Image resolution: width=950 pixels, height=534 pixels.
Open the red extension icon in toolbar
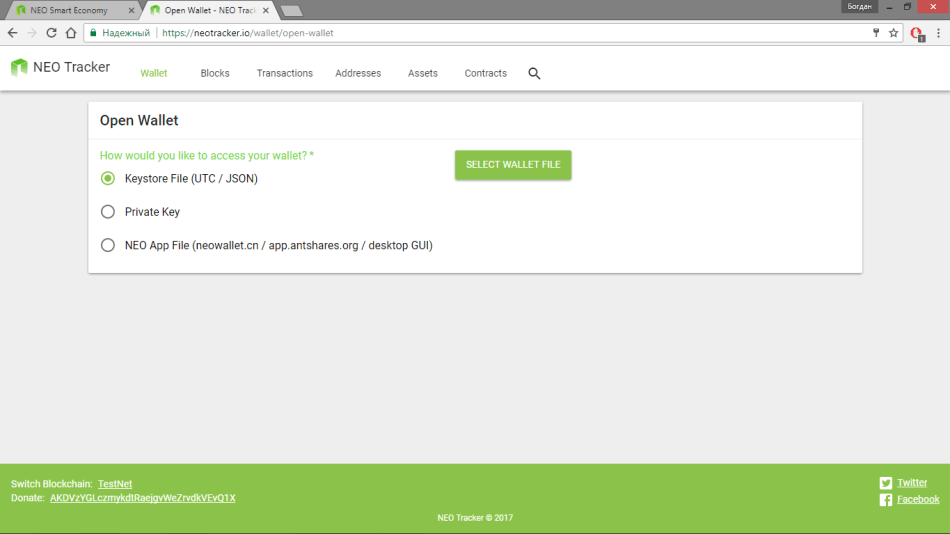pyautogui.click(x=917, y=34)
